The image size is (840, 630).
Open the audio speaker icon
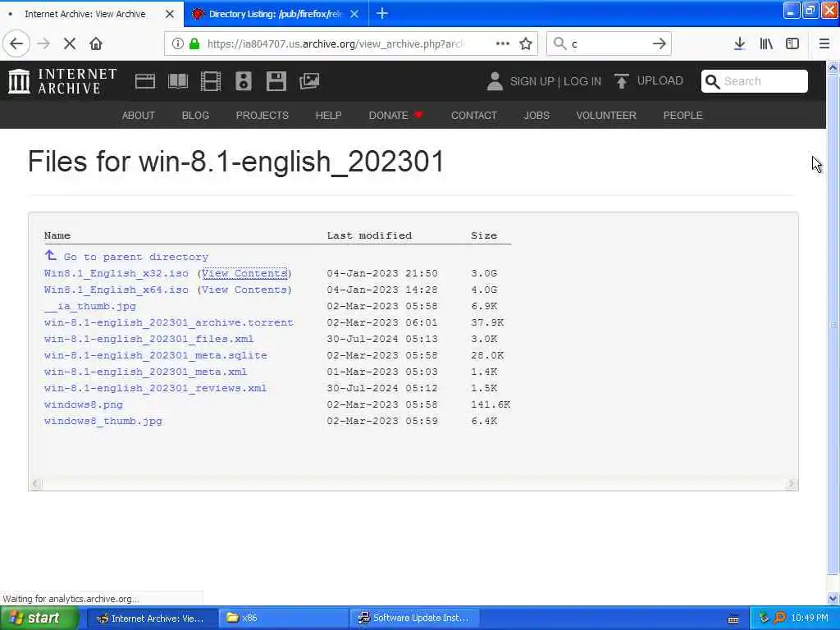coord(243,81)
